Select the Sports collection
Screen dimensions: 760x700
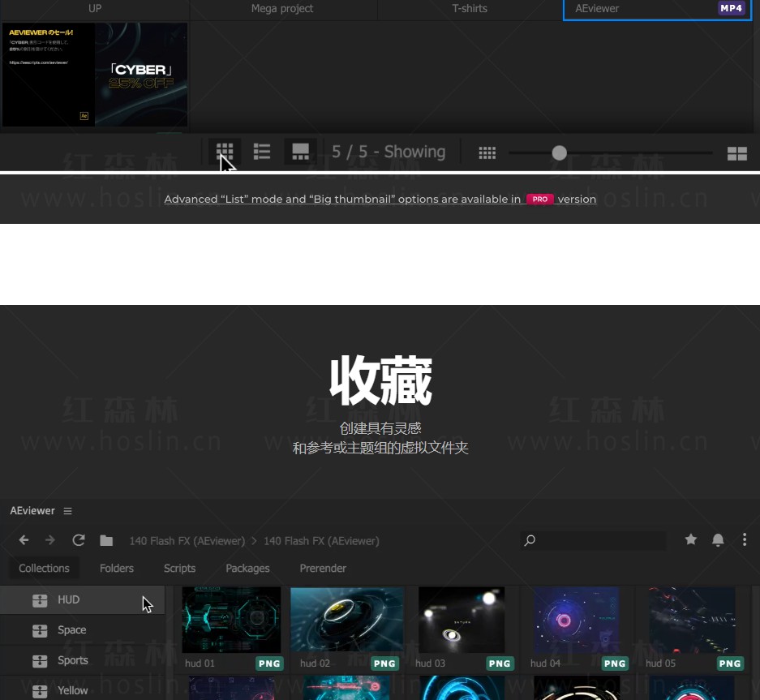(83, 660)
